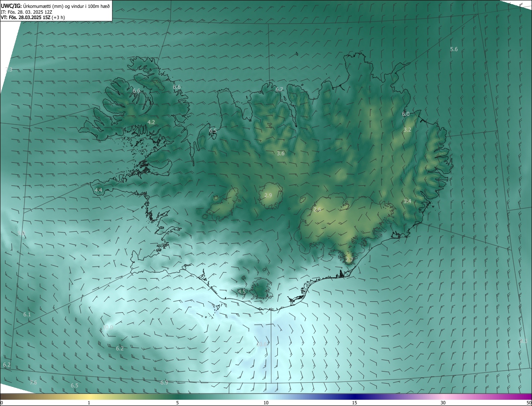Screen dimensions: 532x406
Task: Click the 10.0 value label on the map
Action: [x=108, y=327]
